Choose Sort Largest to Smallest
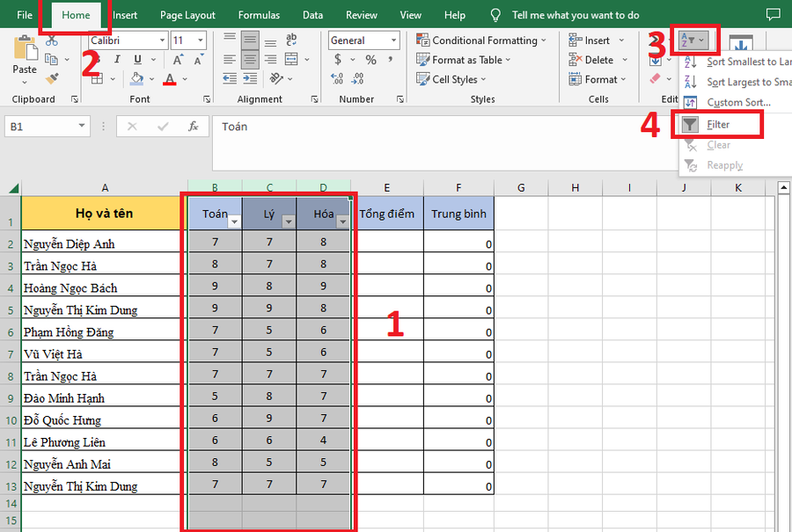The height and width of the screenshot is (532, 792). 736,83
